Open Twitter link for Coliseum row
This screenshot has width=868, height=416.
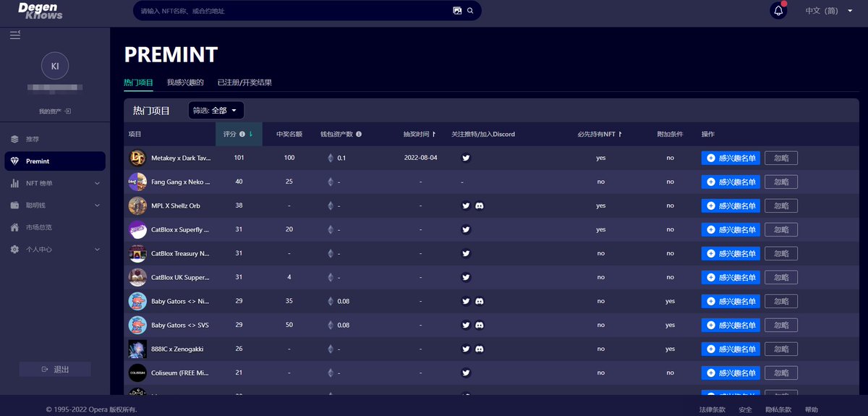[467, 373]
